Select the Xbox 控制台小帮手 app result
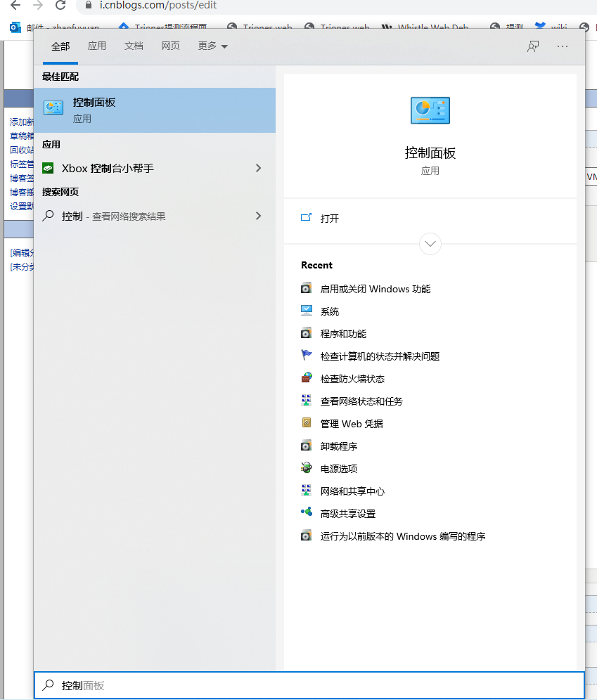597x700 pixels. [155, 168]
